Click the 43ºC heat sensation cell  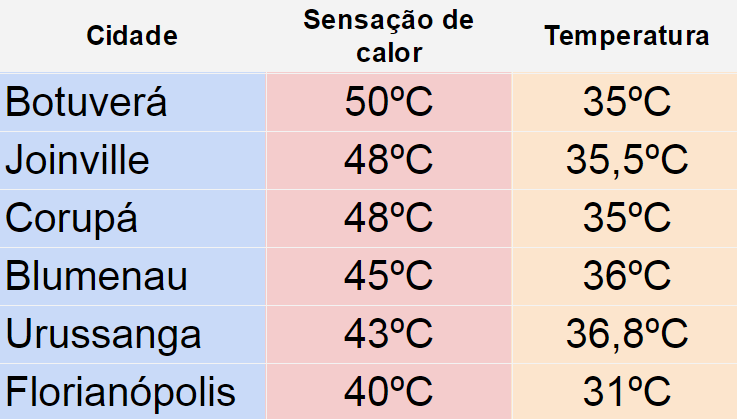(389, 334)
